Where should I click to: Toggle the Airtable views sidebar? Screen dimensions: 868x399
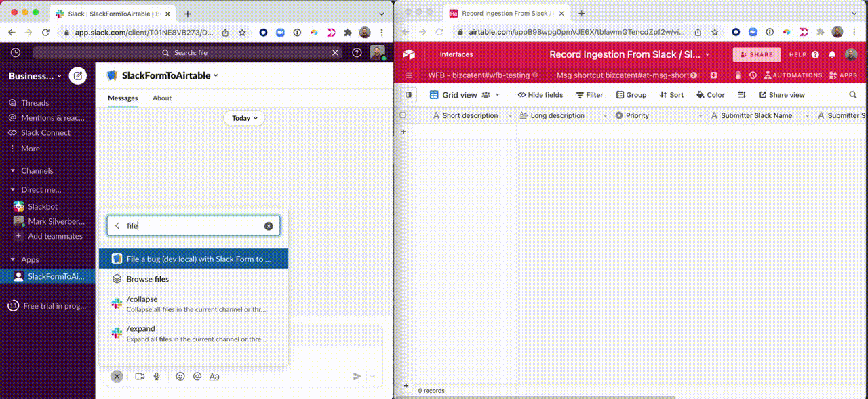pos(409,95)
